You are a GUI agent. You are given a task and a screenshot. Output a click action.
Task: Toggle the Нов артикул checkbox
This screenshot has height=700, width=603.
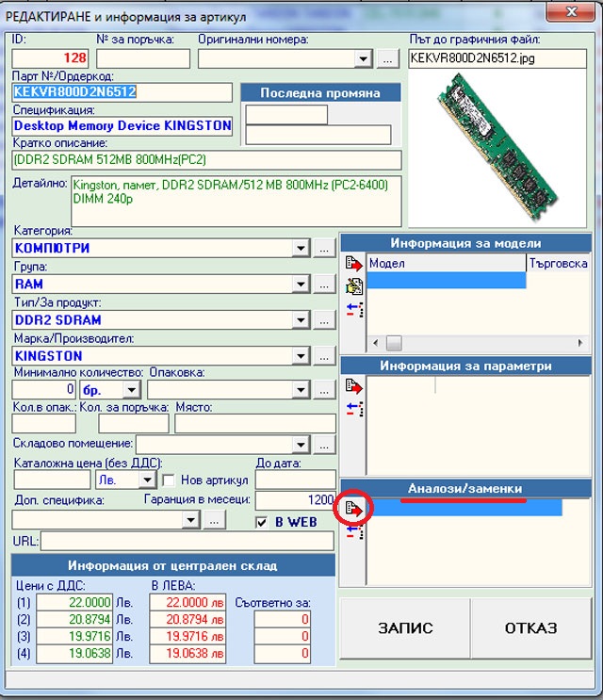pyautogui.click(x=169, y=480)
